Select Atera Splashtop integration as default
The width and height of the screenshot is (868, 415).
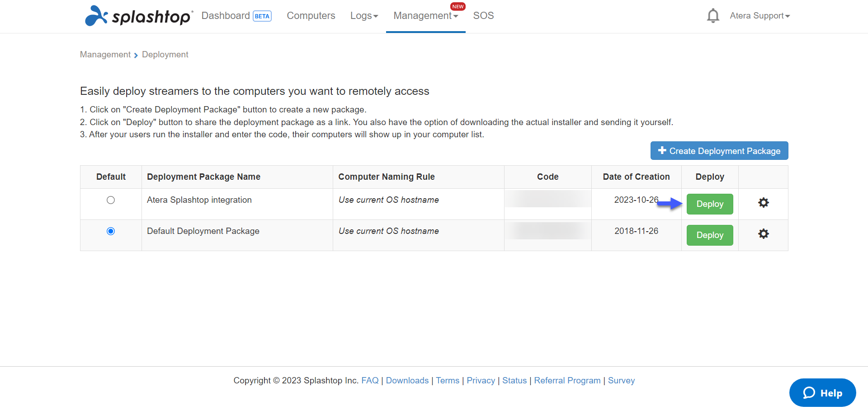point(111,200)
